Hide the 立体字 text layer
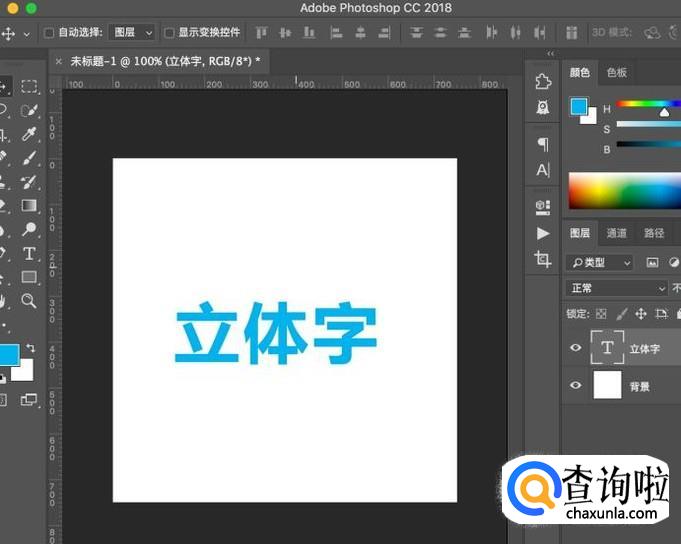The image size is (681, 544). (575, 348)
